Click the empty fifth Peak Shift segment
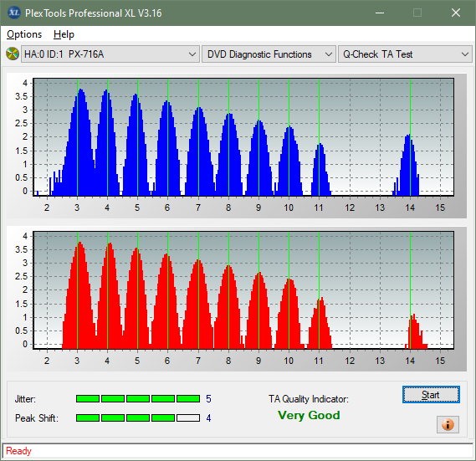 [x=188, y=417]
